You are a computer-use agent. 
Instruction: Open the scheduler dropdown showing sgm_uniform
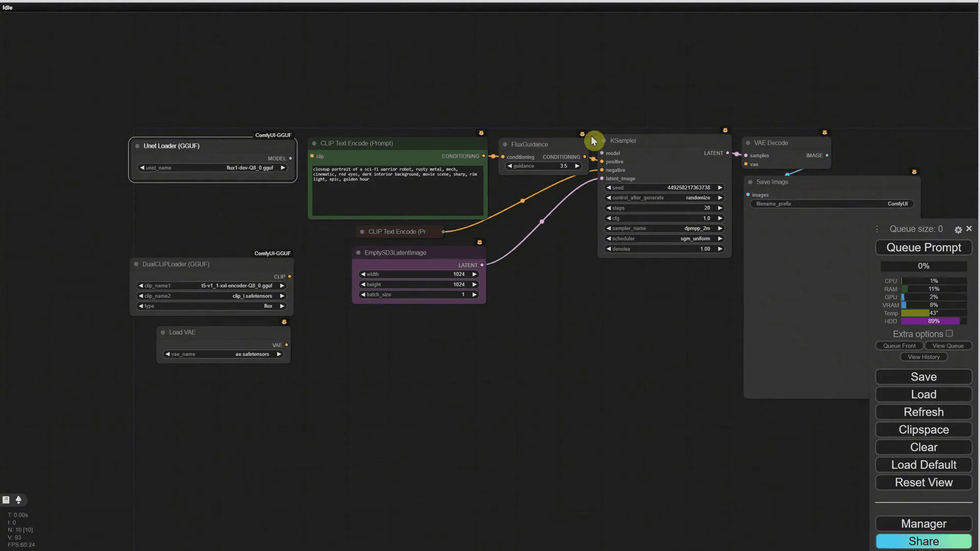point(664,238)
